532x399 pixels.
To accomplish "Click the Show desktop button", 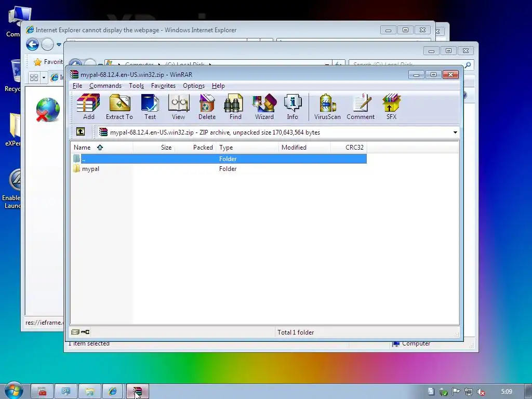I will pyautogui.click(x=528, y=392).
